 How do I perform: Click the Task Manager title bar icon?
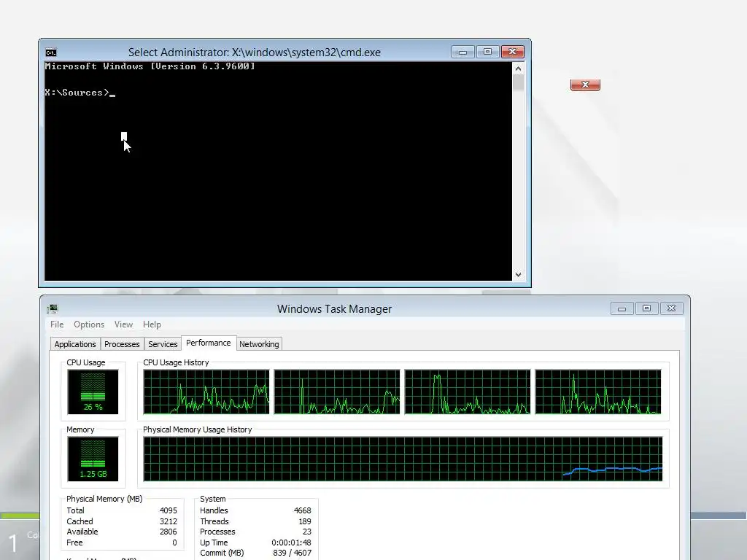53,308
